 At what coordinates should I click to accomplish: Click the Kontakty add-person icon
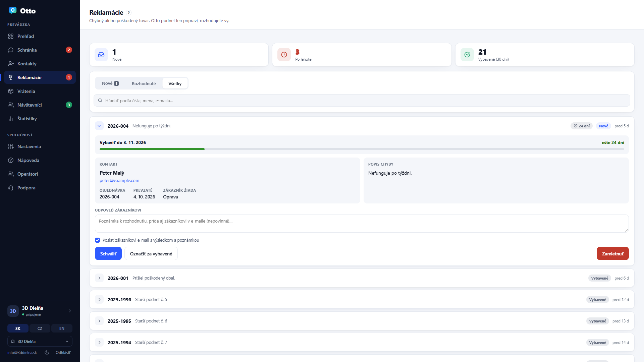(x=11, y=64)
